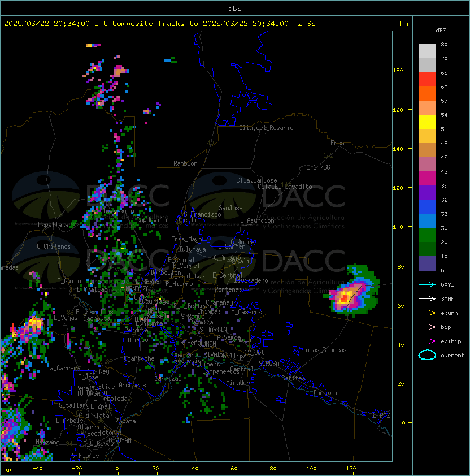Click the 'Mirador' place label
The width and height of the screenshot is (470, 476).
click(238, 383)
